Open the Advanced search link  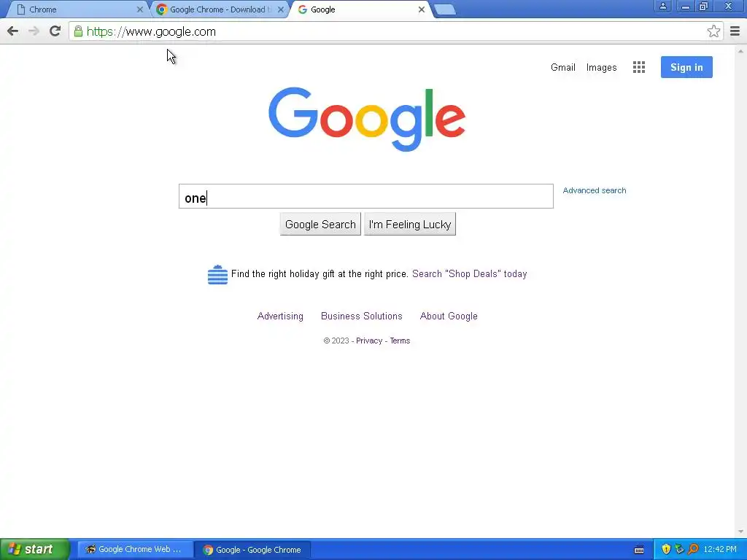(x=595, y=190)
